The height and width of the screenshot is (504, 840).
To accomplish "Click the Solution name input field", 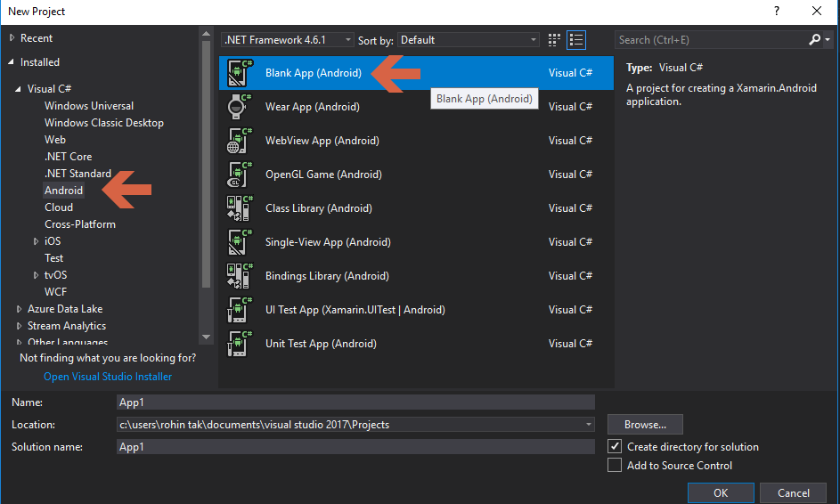I will [x=355, y=447].
